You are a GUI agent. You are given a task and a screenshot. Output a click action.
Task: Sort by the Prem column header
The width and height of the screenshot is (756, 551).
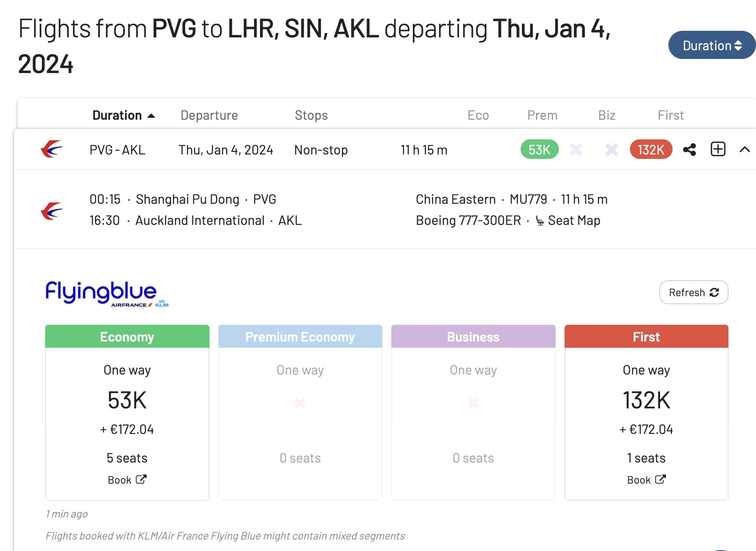542,115
